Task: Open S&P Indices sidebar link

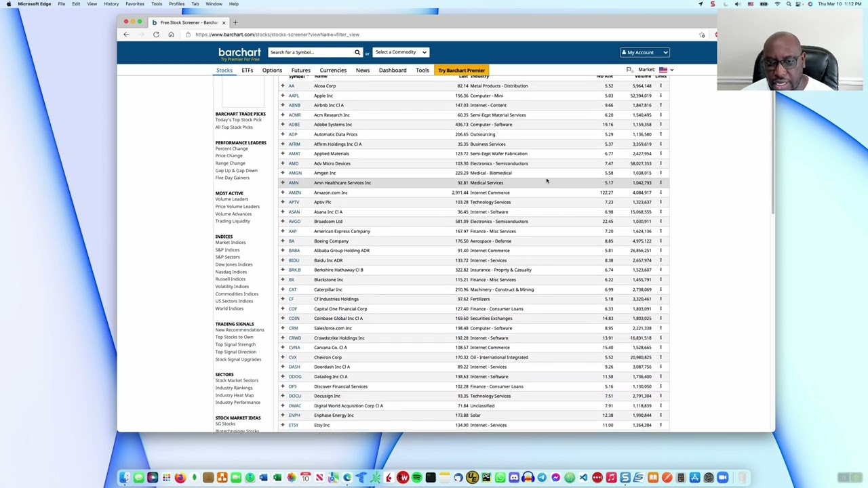Action: (227, 250)
